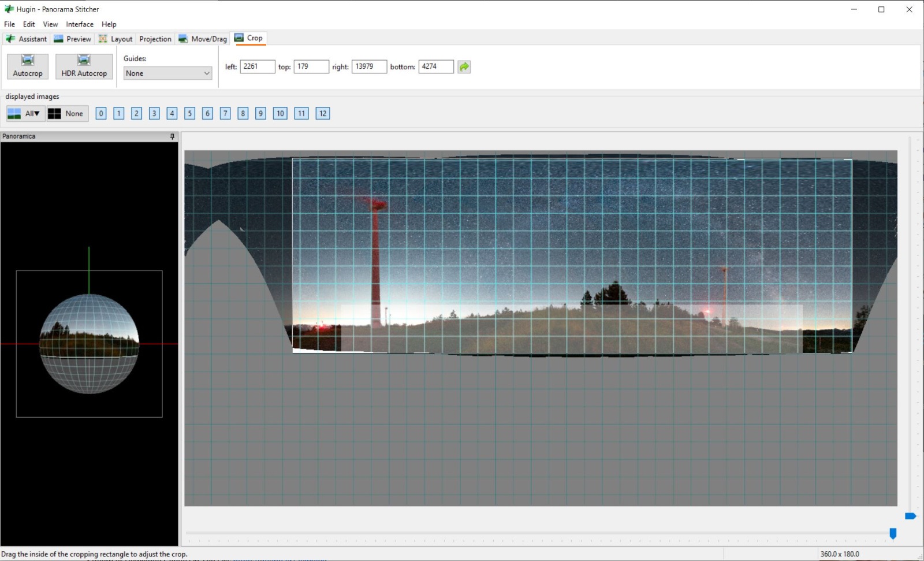Click the Hugin application icon in title bar

click(9, 9)
